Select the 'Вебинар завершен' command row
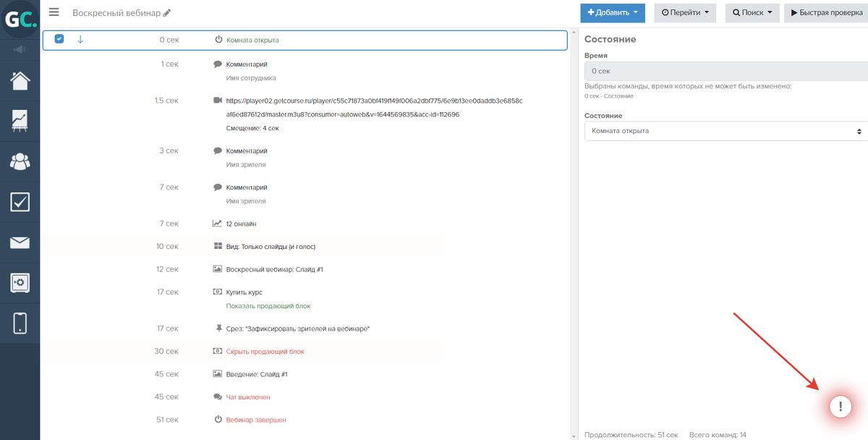This screenshot has height=440, width=868. coord(256,420)
